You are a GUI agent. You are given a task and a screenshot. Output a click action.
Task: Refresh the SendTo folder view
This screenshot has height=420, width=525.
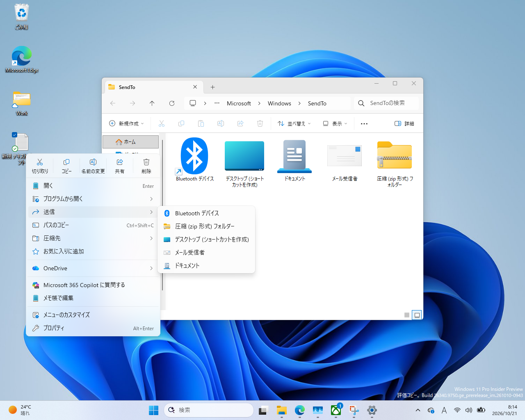click(x=172, y=103)
